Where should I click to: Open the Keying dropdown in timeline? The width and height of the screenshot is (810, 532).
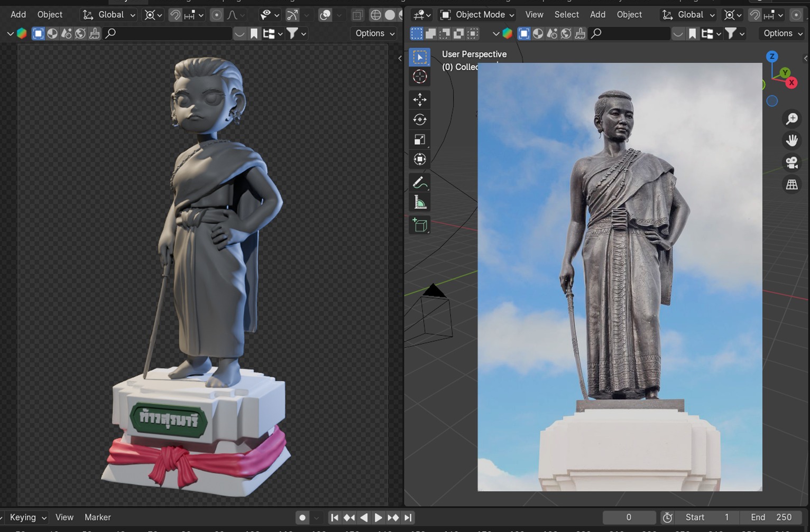click(28, 518)
